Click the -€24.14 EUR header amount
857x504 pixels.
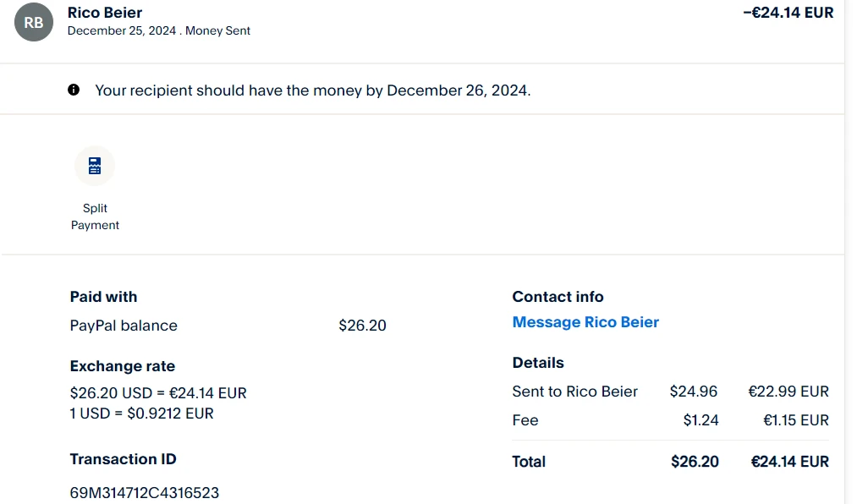click(788, 13)
